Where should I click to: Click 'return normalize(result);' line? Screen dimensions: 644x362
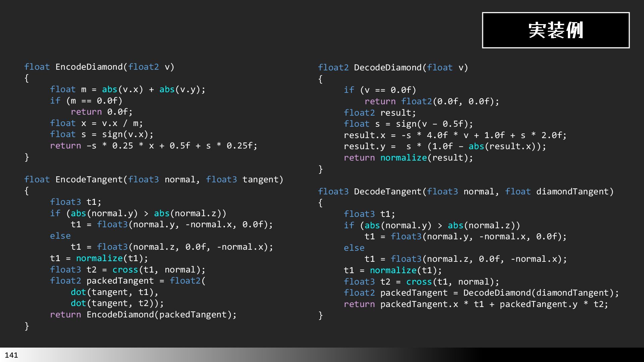click(409, 158)
